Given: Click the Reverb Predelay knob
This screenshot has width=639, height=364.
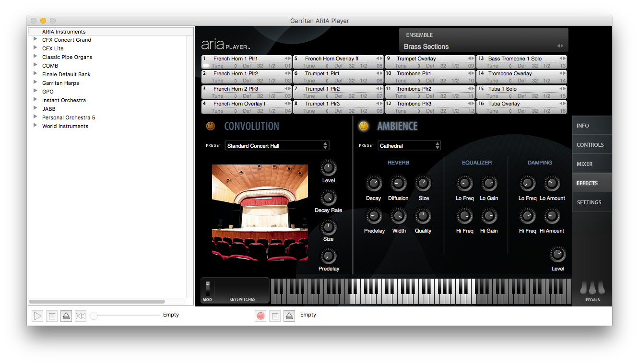Looking at the screenshot, I should 374,216.
